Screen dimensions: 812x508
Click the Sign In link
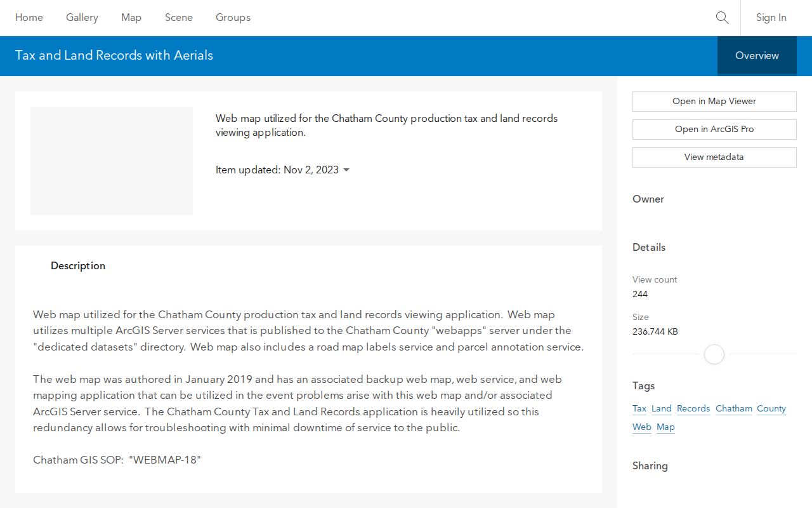click(771, 18)
